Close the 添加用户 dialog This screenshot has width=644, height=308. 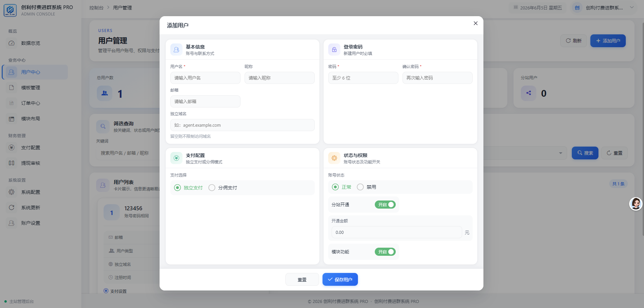click(x=476, y=23)
